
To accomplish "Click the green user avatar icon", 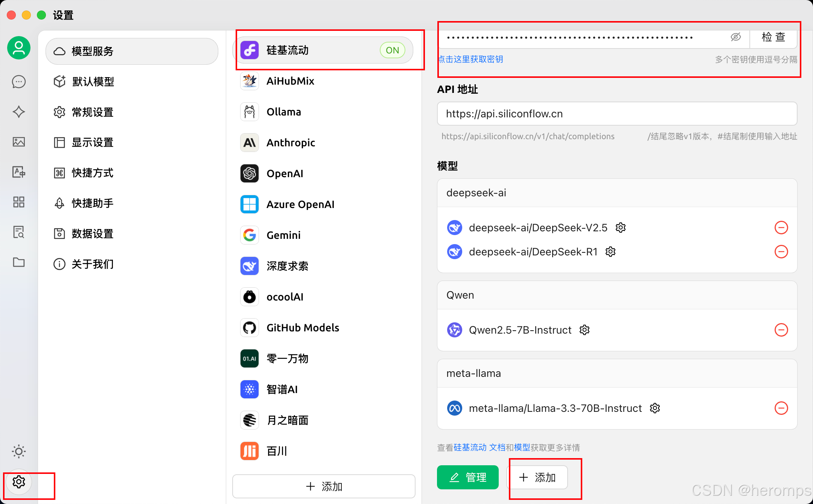I will (18, 48).
